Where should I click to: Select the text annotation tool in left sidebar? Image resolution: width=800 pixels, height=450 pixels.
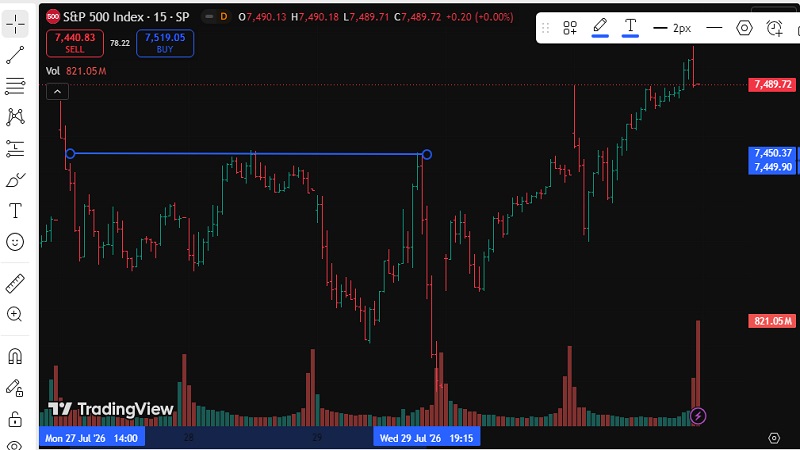pos(15,211)
